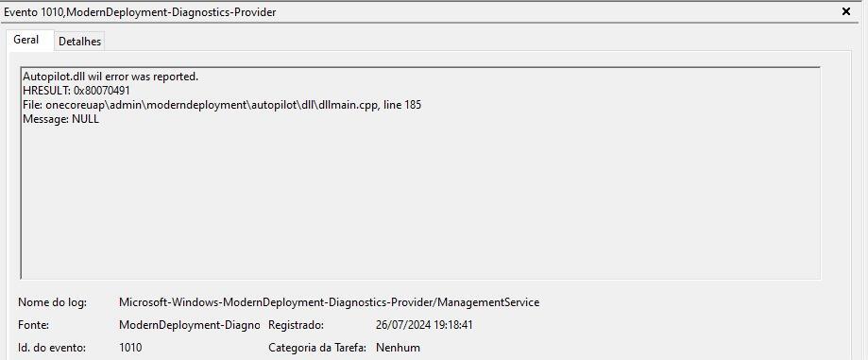Select the HRESULT 0x80070491 error code text
This screenshot has height=360, width=868.
[x=77, y=91]
